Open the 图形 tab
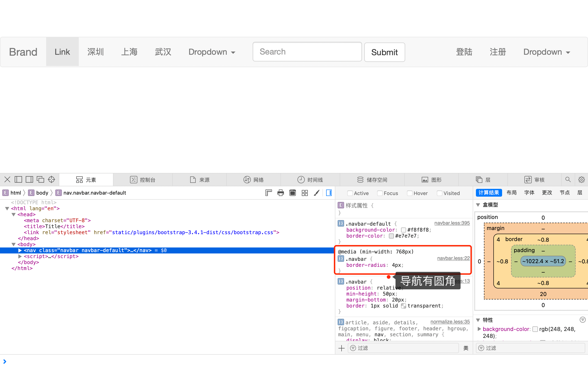This screenshot has width=588, height=368. [x=431, y=180]
